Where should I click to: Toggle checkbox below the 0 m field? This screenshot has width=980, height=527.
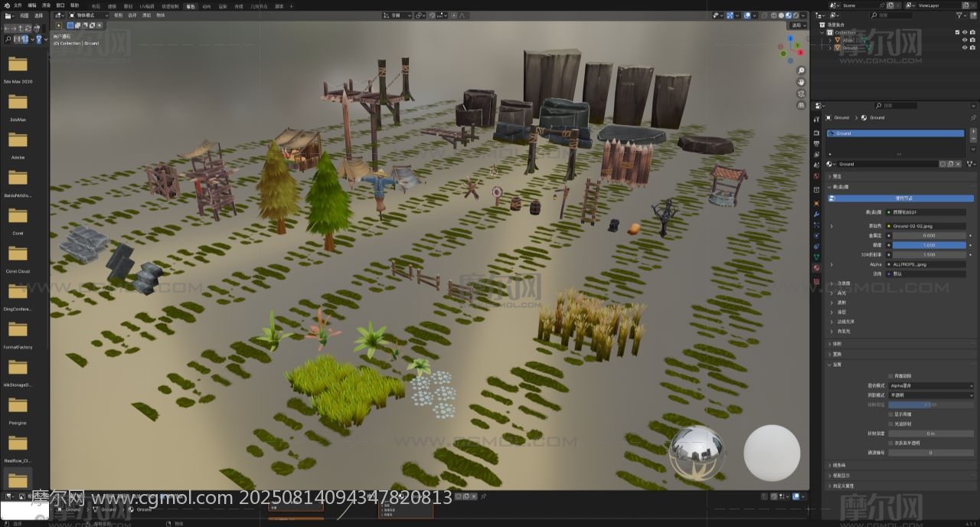(x=890, y=443)
